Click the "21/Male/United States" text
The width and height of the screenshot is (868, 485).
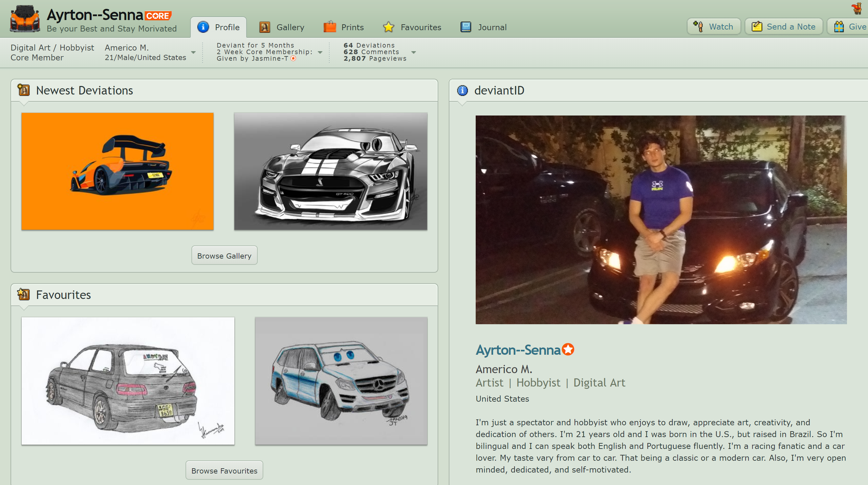(x=145, y=58)
